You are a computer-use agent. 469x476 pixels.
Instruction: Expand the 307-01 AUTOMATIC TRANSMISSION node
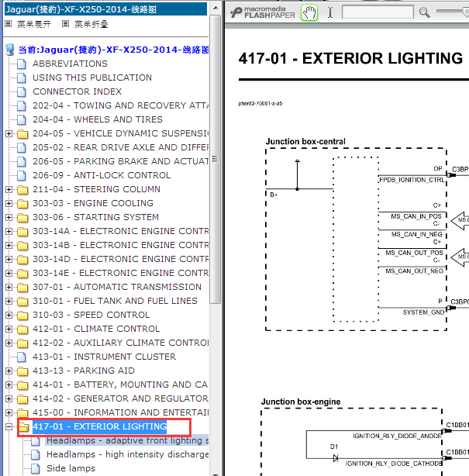pos(9,287)
